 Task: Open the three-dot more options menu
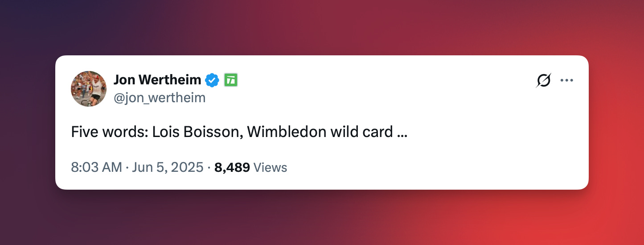coord(566,80)
